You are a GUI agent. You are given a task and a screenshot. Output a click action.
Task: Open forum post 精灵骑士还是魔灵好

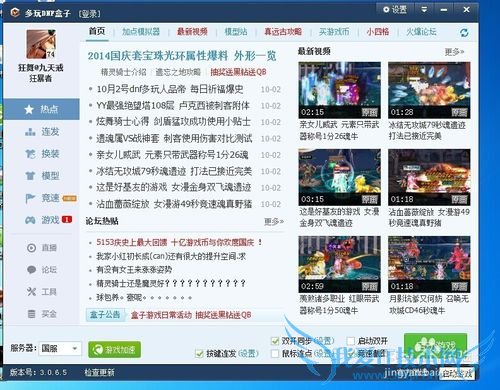coord(171,283)
